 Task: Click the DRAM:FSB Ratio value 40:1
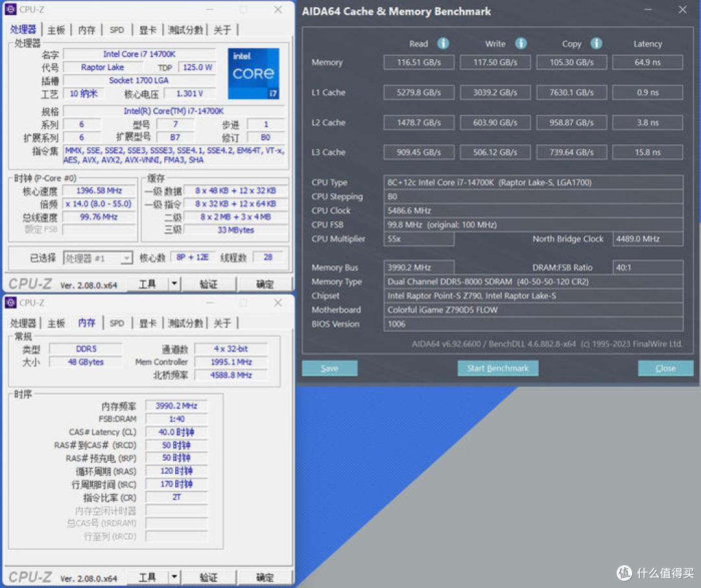coord(648,267)
